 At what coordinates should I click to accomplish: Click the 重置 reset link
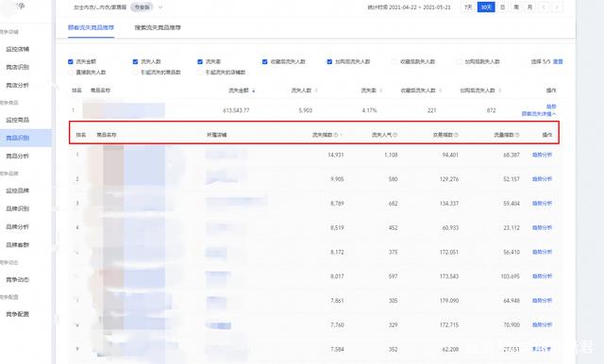click(x=558, y=61)
